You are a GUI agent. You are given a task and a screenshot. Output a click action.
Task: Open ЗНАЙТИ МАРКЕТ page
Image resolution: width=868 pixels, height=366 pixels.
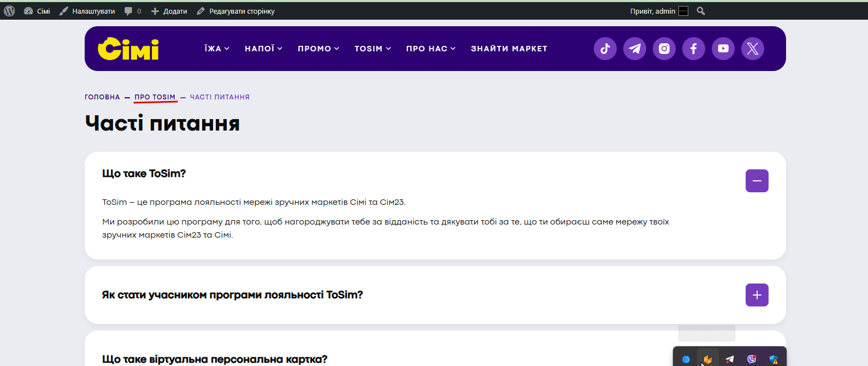(x=509, y=49)
